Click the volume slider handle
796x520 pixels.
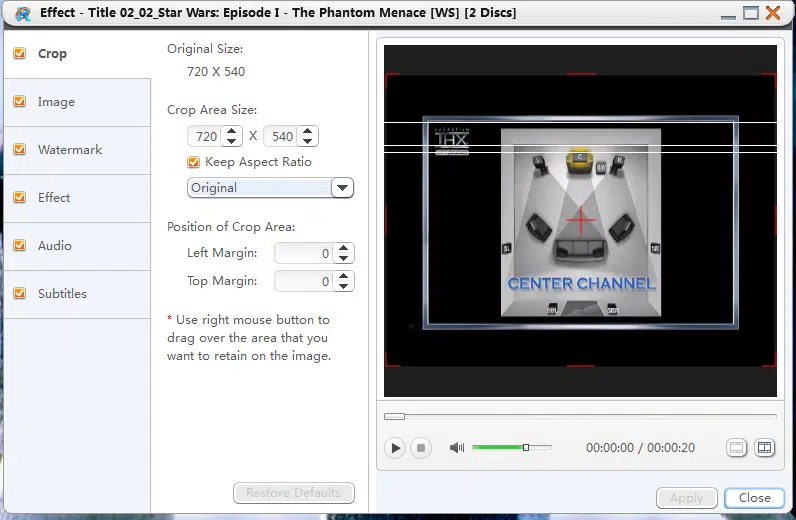click(x=526, y=447)
